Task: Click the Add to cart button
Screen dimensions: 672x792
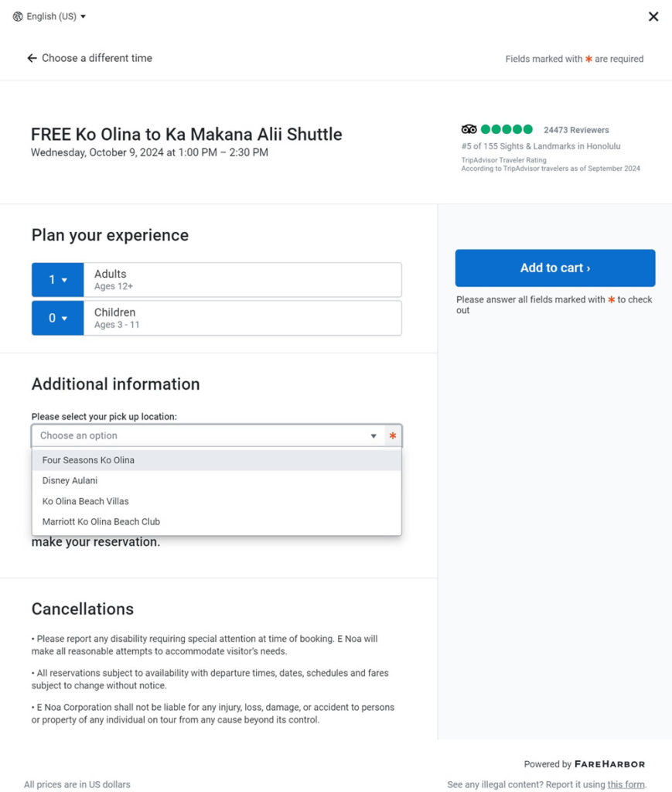Action: click(554, 268)
